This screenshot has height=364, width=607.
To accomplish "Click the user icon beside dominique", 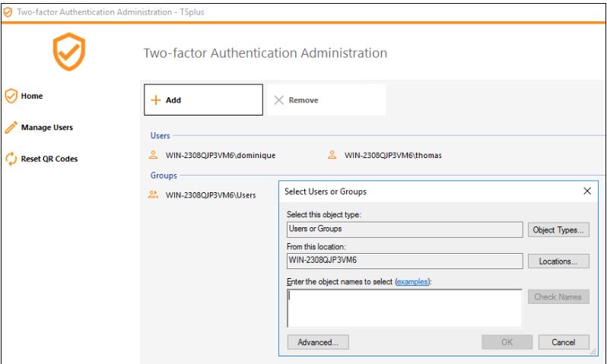I will (154, 155).
